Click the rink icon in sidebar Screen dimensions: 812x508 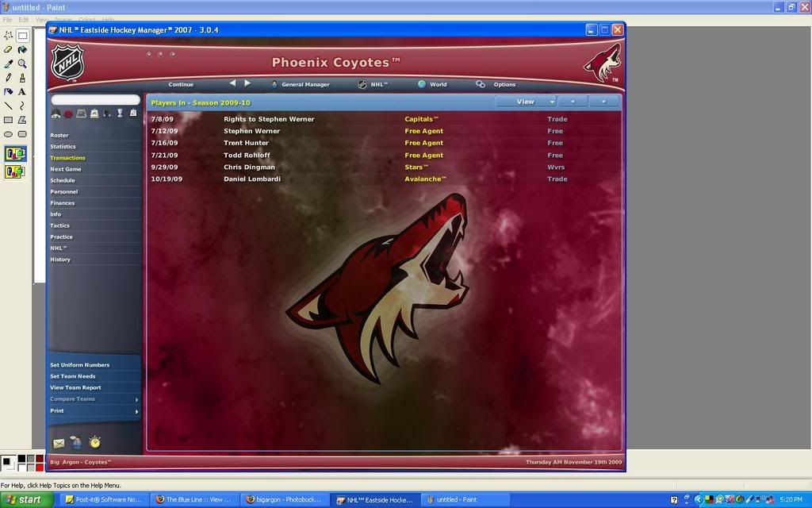82,114
